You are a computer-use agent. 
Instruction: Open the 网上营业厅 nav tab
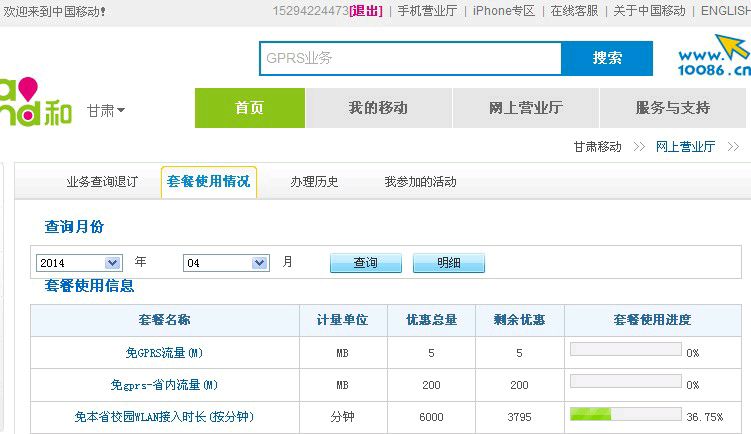click(x=525, y=108)
